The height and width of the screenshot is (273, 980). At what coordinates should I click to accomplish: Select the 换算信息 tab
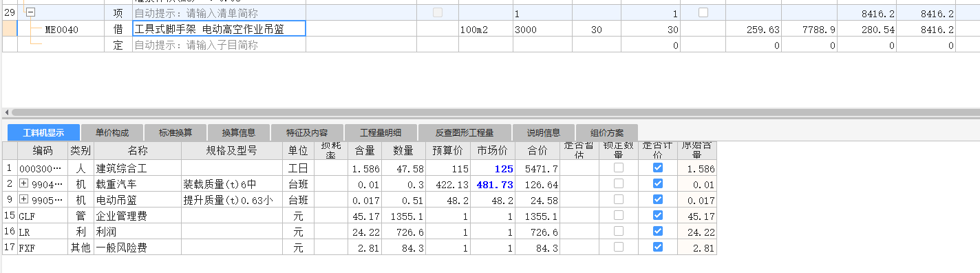coord(239,133)
